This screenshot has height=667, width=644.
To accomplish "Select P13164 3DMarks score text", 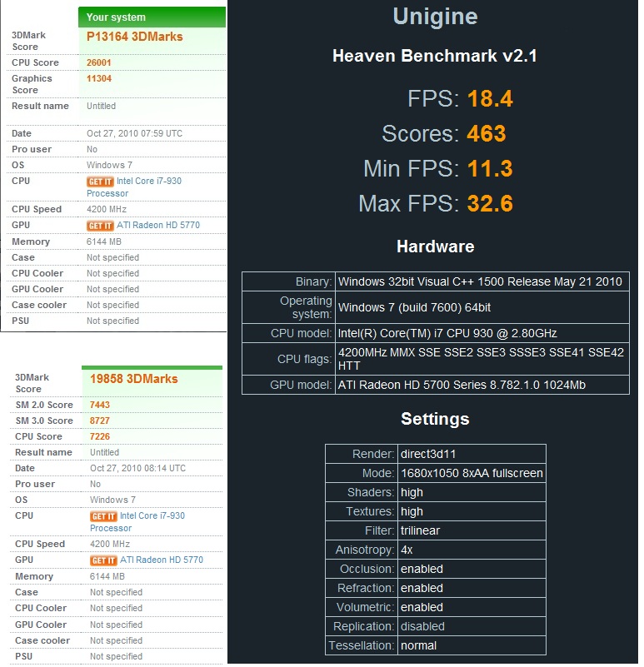I will [134, 37].
